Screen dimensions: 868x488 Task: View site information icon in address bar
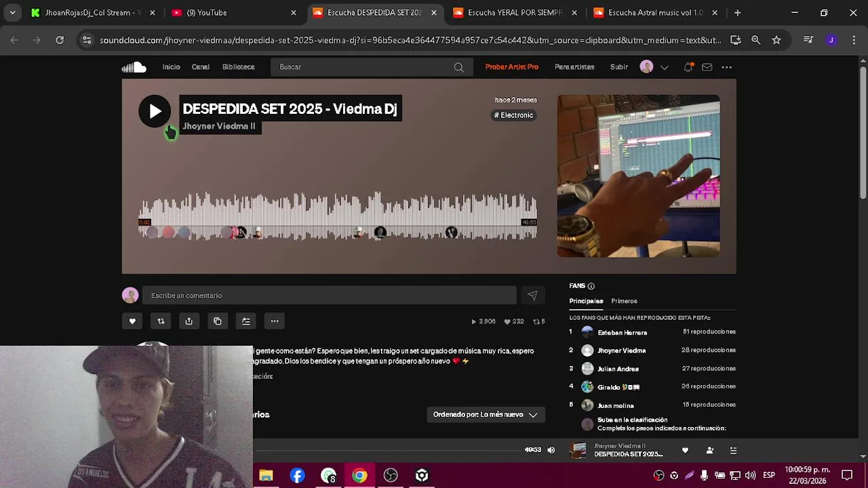(x=87, y=40)
